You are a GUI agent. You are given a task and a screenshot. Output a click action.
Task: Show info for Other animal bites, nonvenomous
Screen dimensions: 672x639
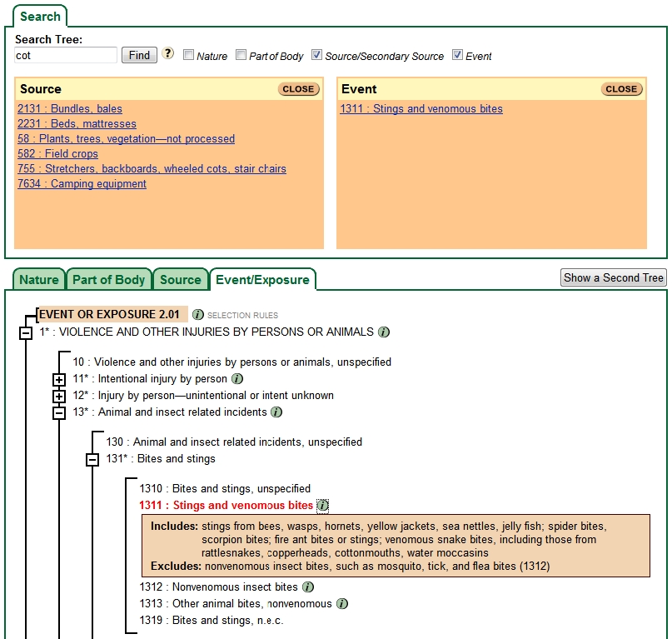click(342, 604)
